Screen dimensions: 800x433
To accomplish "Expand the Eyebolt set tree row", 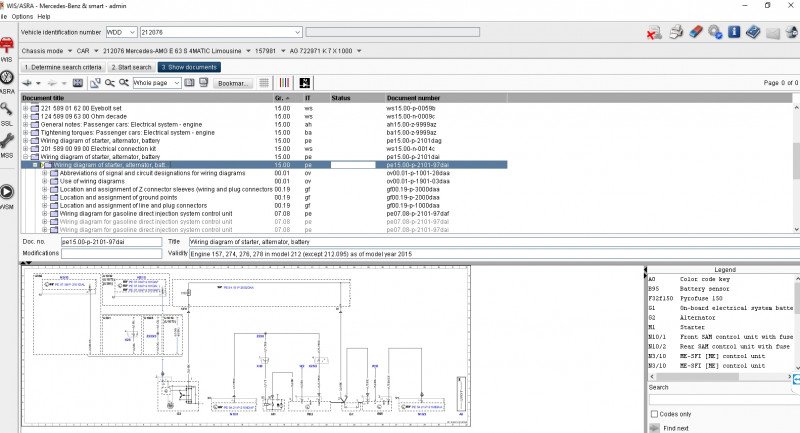I will tap(25, 109).
